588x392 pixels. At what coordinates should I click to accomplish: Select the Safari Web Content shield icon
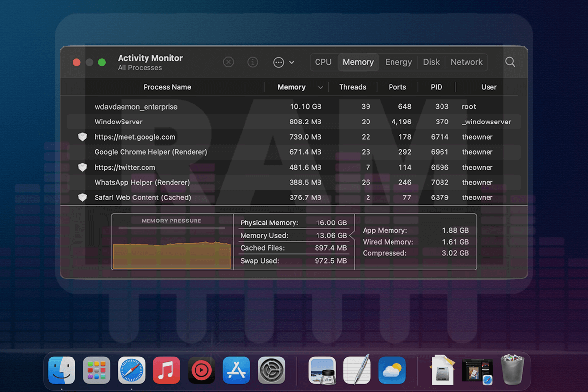[x=82, y=197]
